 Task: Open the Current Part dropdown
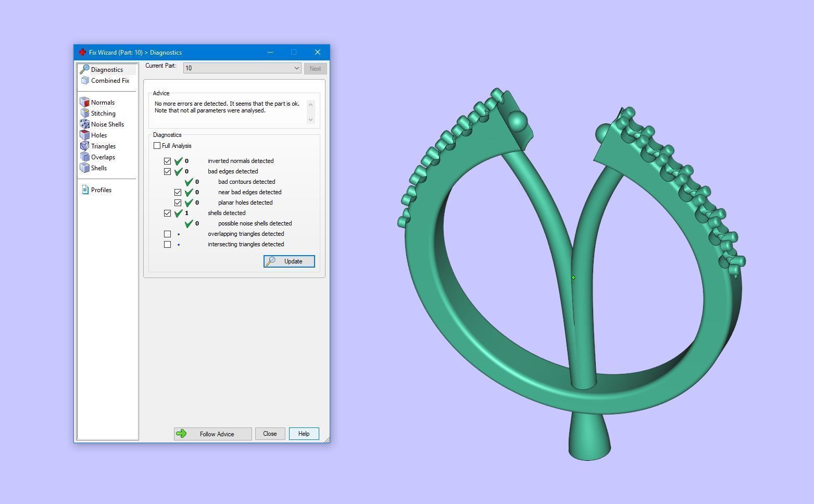(242, 68)
